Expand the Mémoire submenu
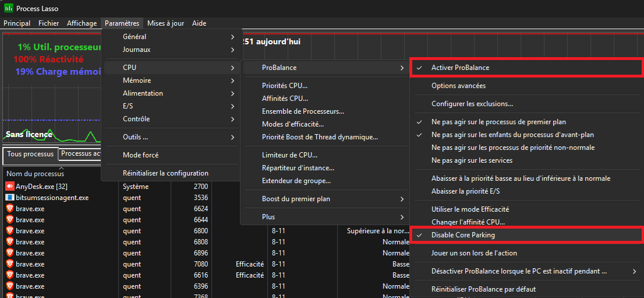 click(171, 80)
